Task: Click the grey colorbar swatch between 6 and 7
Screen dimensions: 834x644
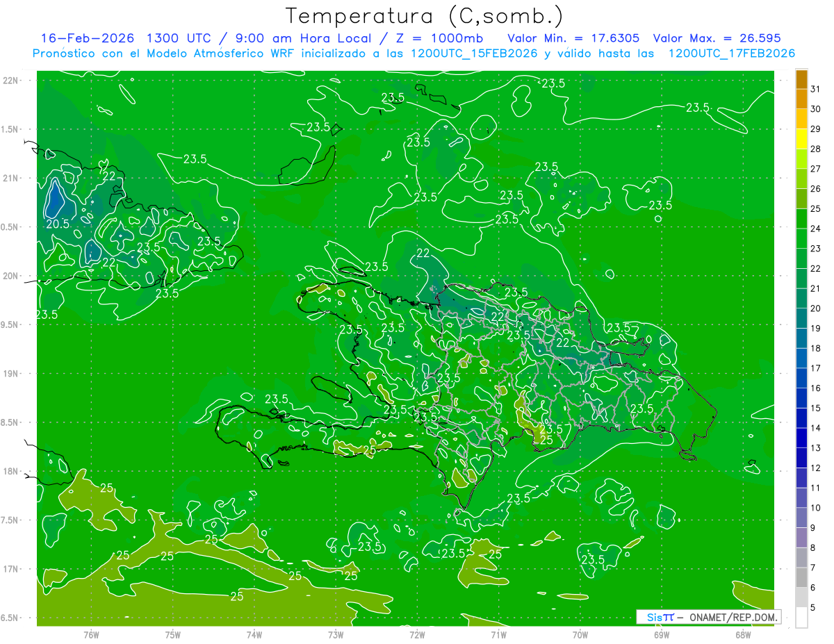Action: [801, 577]
